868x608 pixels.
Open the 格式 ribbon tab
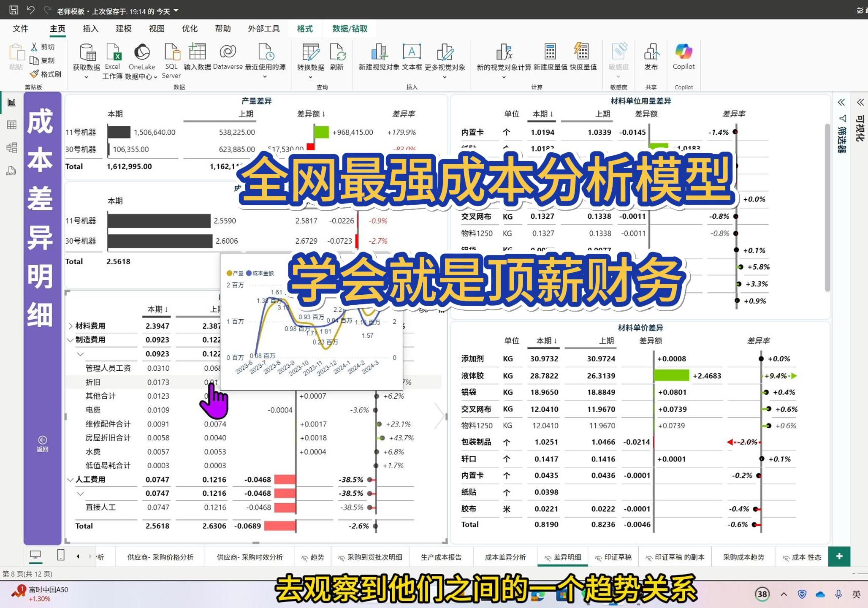305,29
